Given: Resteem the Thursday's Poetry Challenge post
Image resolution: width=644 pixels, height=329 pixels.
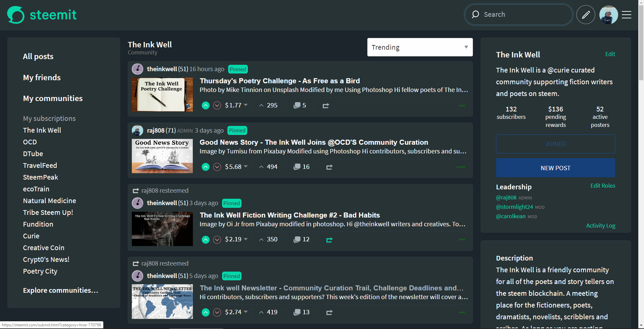Looking at the screenshot, I should (326, 106).
